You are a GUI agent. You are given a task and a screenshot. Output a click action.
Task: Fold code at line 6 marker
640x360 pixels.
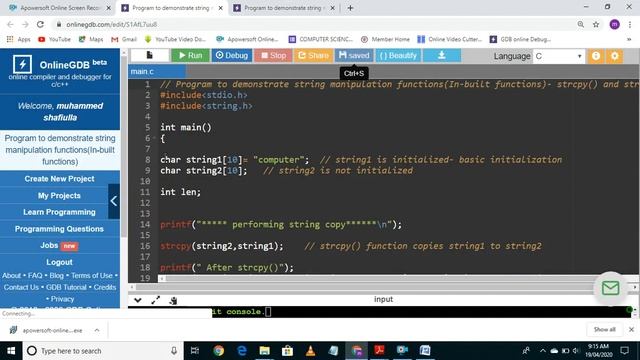(x=155, y=138)
